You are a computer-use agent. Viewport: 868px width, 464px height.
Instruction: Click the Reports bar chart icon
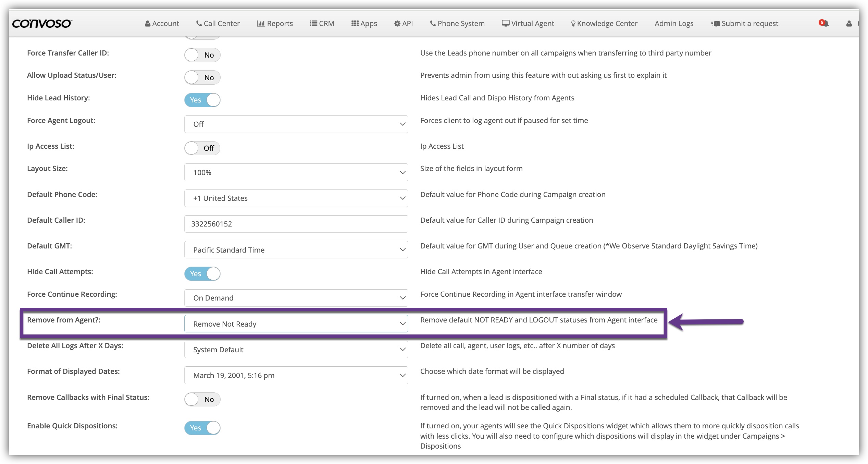pos(261,24)
